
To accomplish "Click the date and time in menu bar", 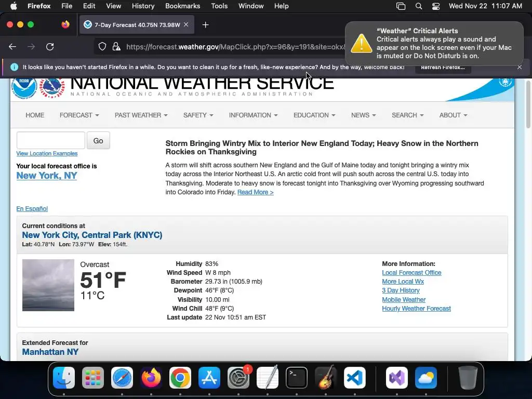I will (485, 6).
